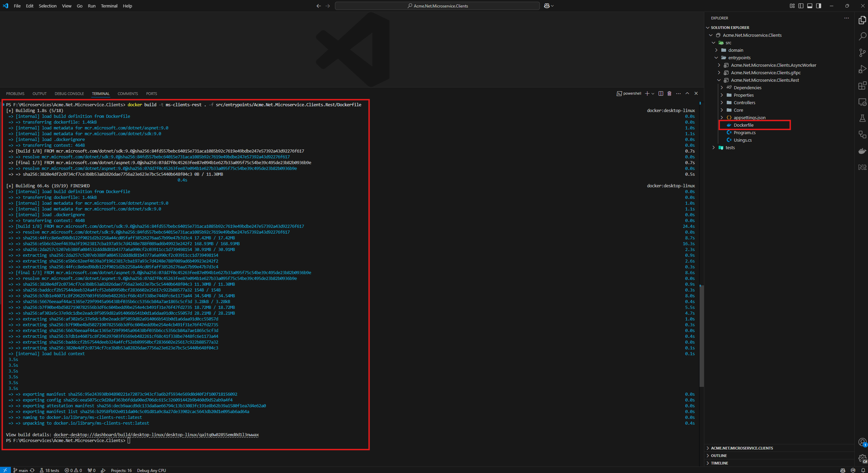The image size is (868, 473).
Task: Toggle secondary side bar visibility
Action: pos(819,6)
